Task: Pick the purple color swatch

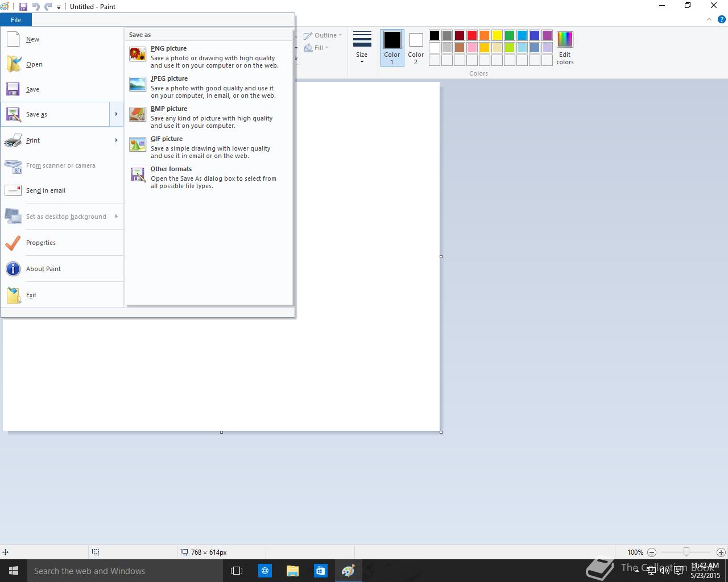Action: tap(547, 35)
